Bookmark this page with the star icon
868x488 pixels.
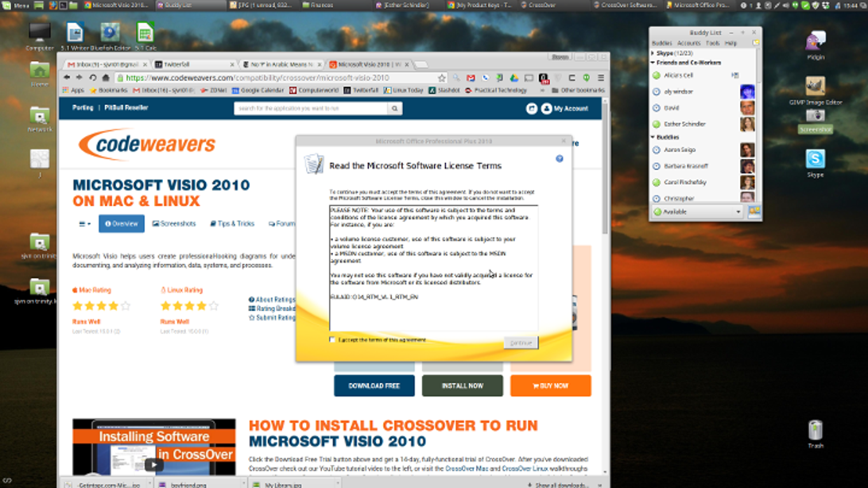pos(442,78)
